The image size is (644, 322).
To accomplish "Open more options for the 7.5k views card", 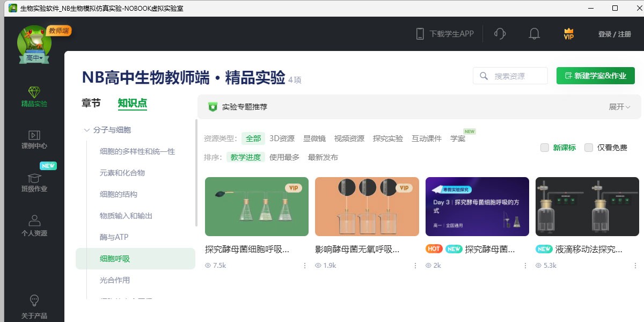I will [305, 266].
